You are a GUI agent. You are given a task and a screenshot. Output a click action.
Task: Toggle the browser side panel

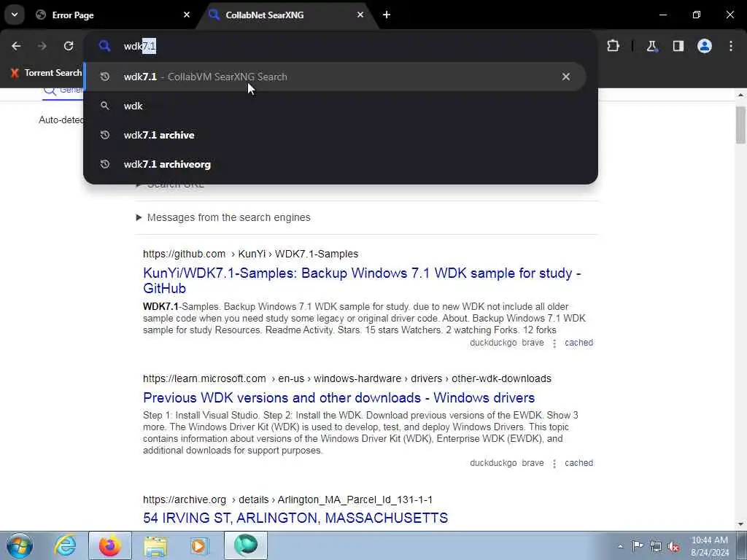(678, 46)
